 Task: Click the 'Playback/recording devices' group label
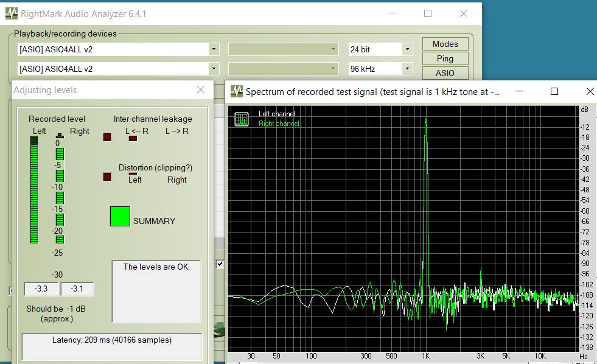65,33
